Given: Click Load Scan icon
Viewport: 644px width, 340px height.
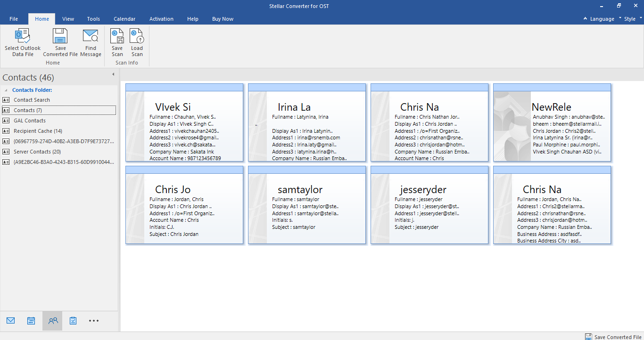Looking at the screenshot, I should point(137,36).
